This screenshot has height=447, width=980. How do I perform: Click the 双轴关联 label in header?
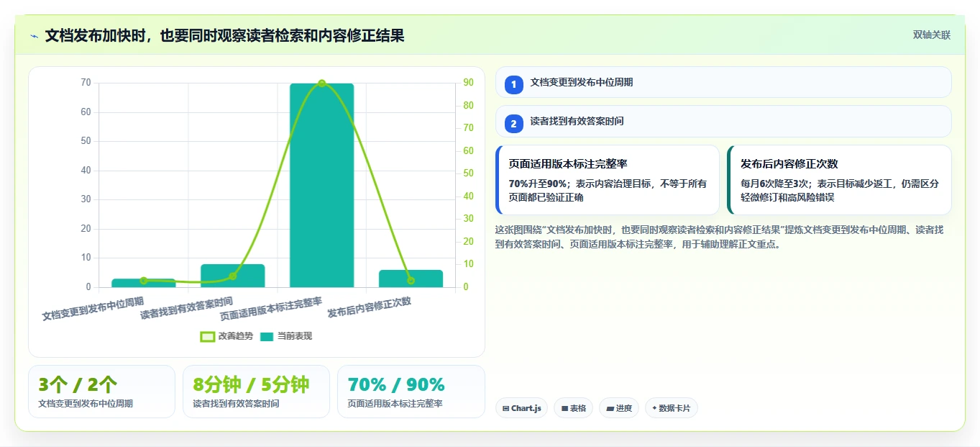pos(931,35)
